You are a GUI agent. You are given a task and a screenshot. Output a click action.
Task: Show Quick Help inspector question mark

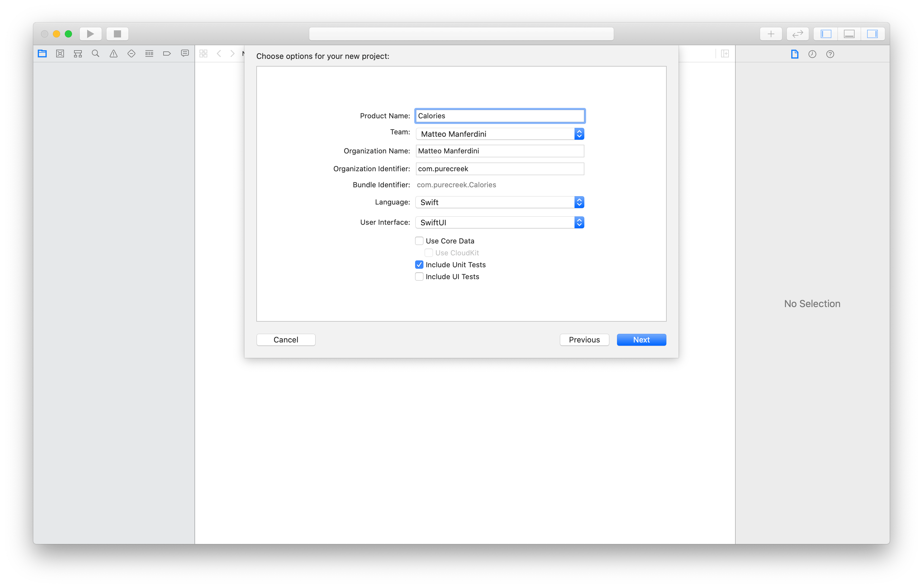point(830,54)
